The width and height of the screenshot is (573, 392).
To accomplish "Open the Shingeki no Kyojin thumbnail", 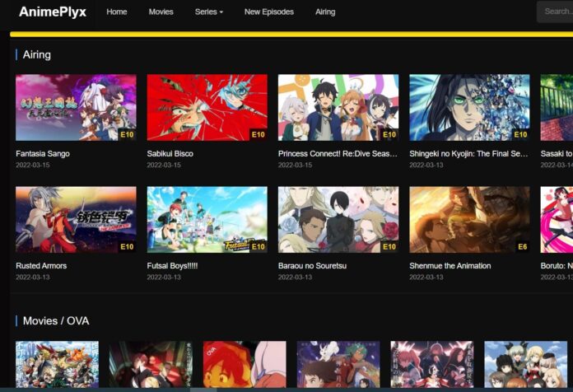I will [469, 108].
